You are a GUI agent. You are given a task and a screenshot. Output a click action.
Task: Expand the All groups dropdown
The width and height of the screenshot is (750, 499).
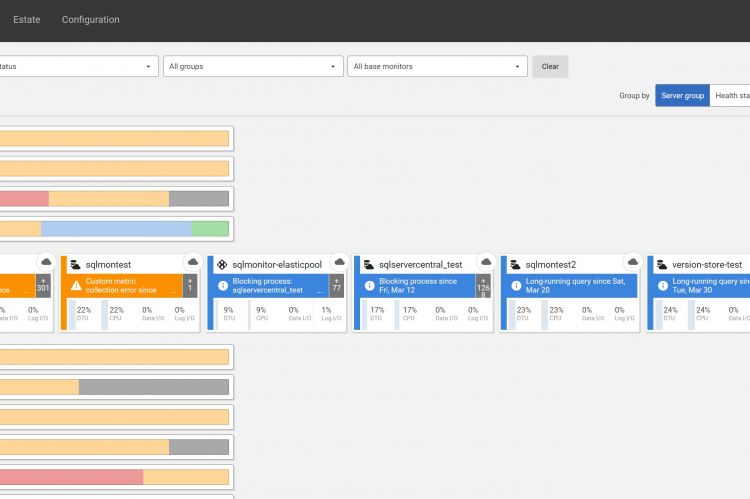coord(253,67)
